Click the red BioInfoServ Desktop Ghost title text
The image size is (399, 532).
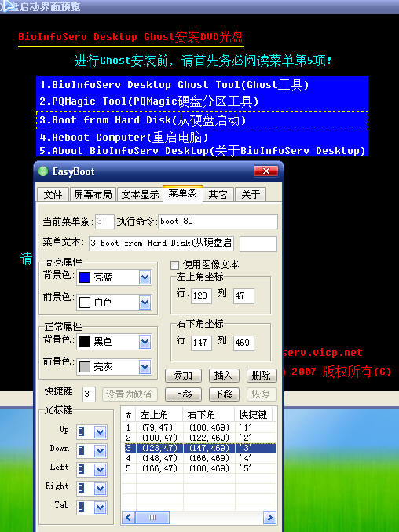click(x=131, y=37)
